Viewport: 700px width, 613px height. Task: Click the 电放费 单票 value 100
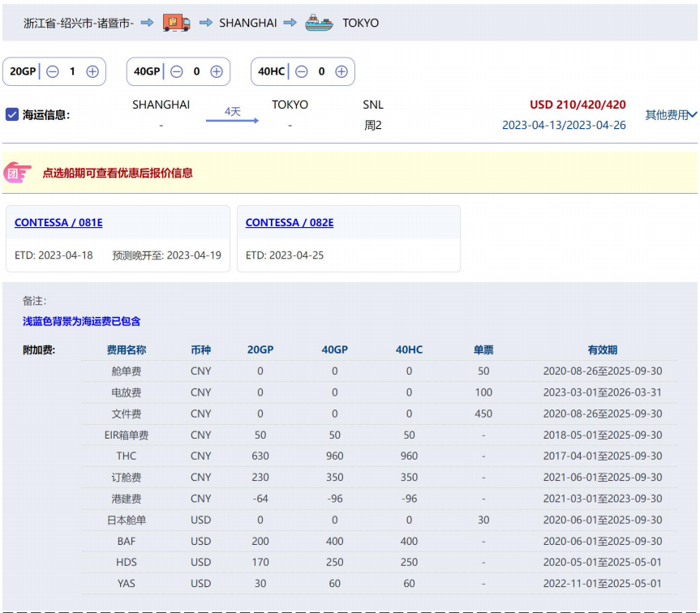click(483, 392)
